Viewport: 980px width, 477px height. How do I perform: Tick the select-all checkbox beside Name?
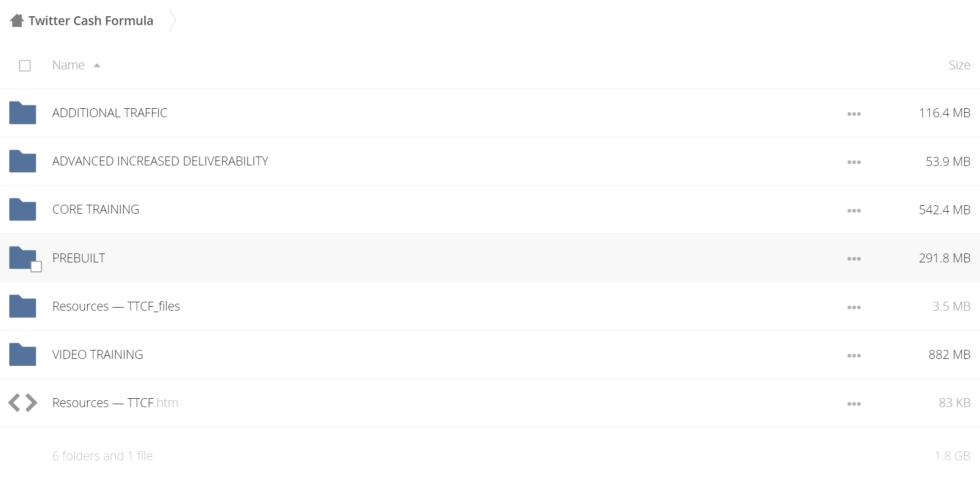pos(25,65)
